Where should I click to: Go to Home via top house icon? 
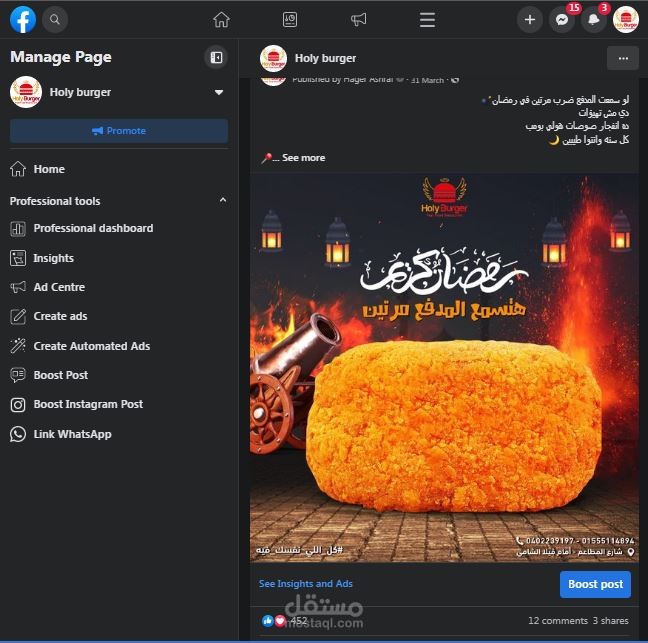click(221, 19)
